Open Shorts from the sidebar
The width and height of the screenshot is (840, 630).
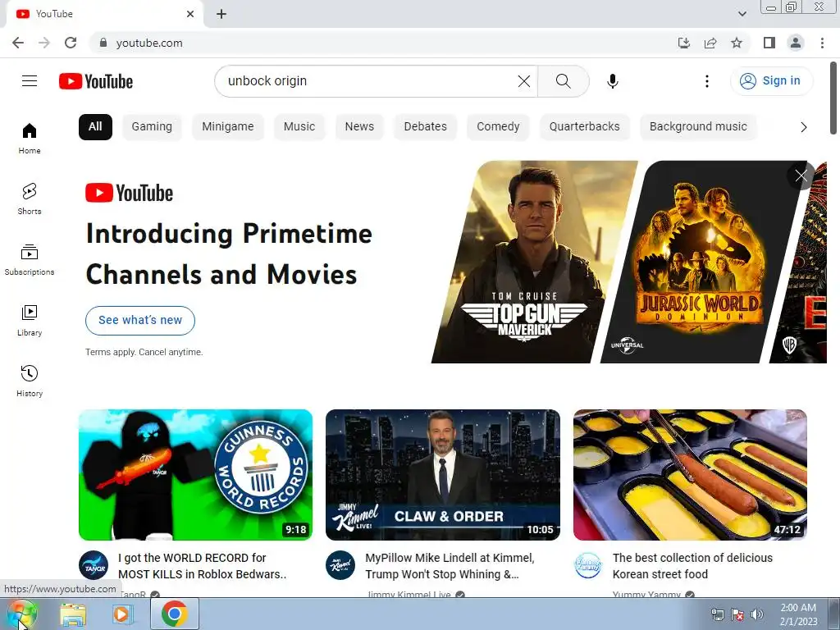[x=30, y=199]
